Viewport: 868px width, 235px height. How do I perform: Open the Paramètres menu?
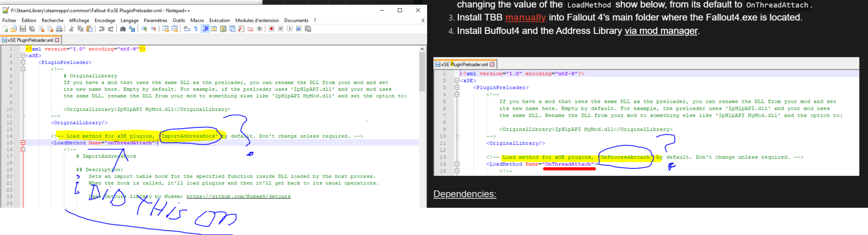click(156, 20)
